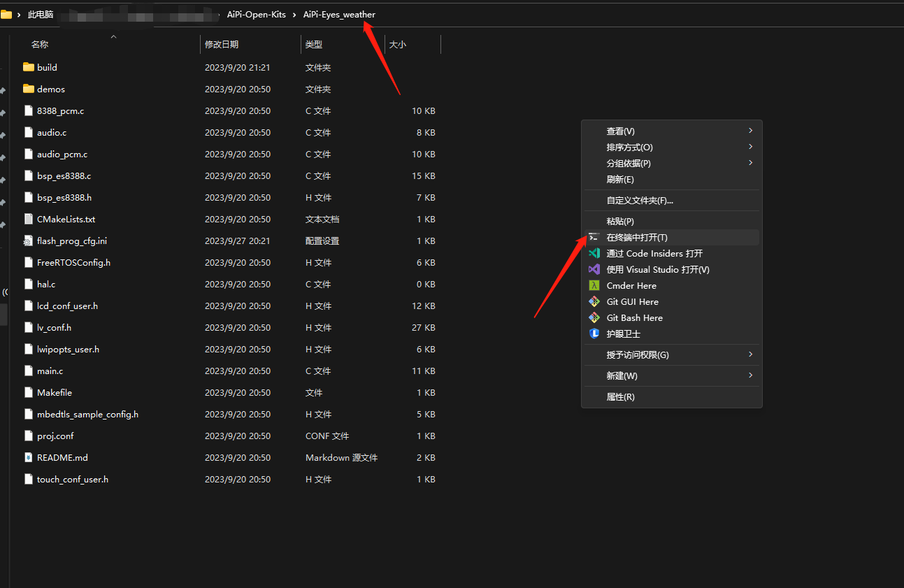Image resolution: width=904 pixels, height=588 pixels.
Task: Click the Visual Studio icon in menu
Action: click(x=594, y=269)
